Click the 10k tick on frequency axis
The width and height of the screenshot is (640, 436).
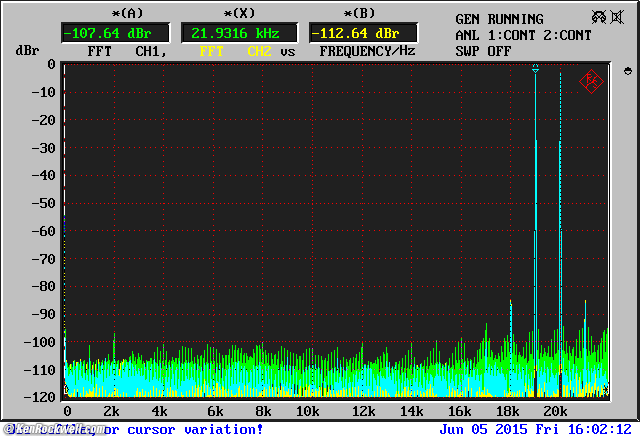(307, 411)
